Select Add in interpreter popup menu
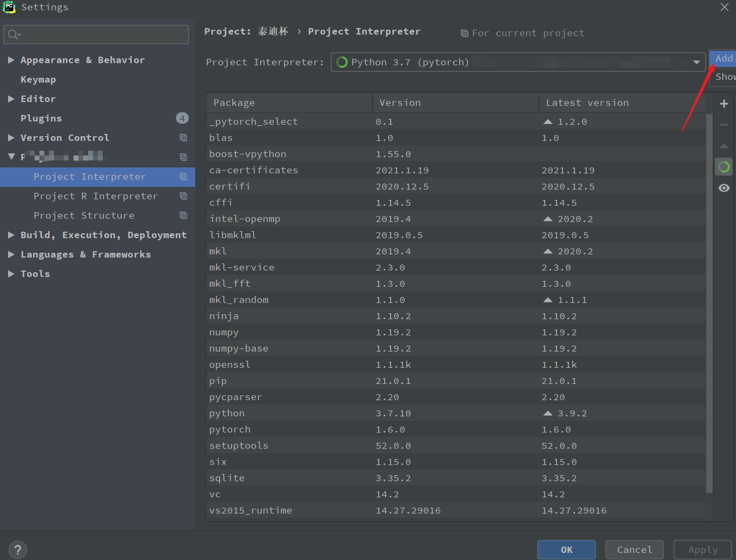 point(723,58)
